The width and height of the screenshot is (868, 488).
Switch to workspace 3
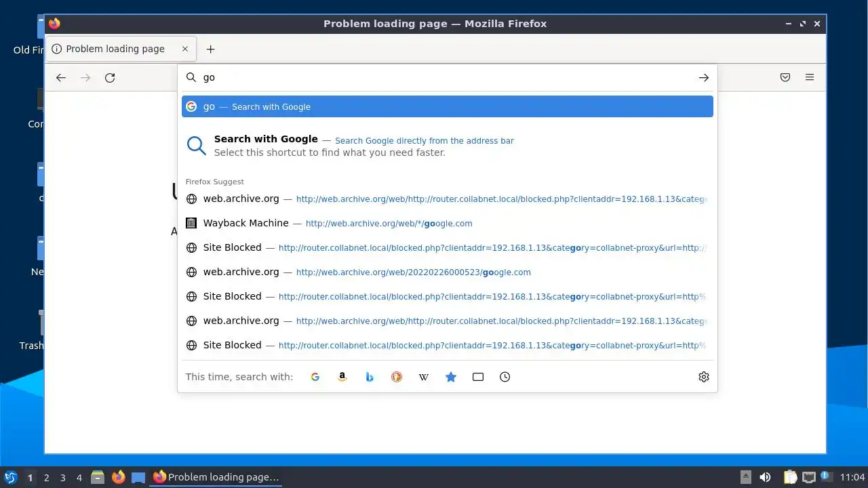pos(62,477)
